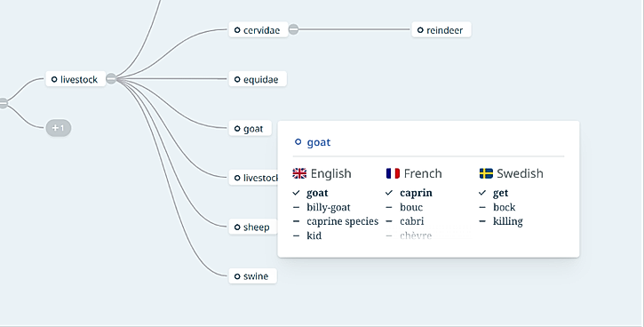Viewport: 644px width, 327px height.
Task: Collapse the cervidae node children
Action: 293,29
